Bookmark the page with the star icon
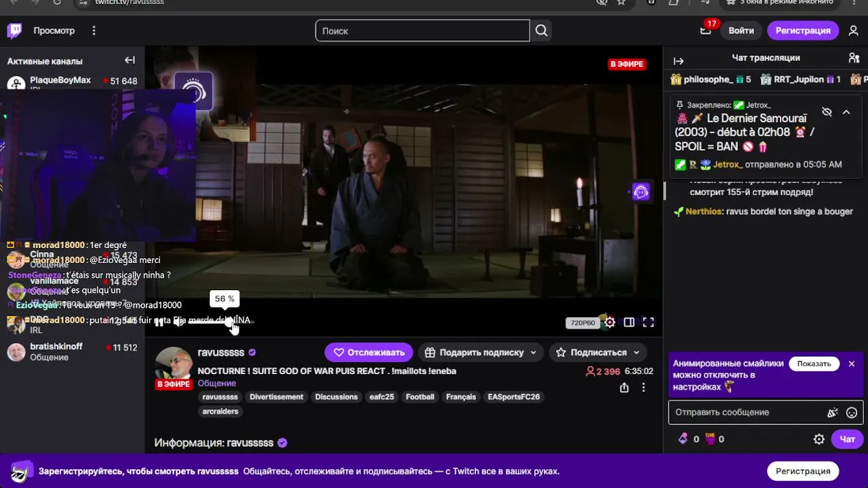 click(621, 3)
